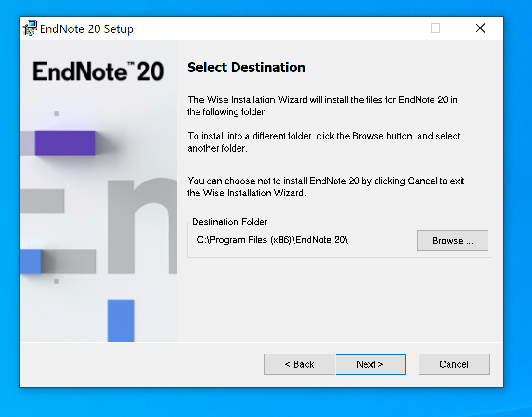532x417 pixels.
Task: Click the grayed-out maximize button
Action: click(435, 28)
